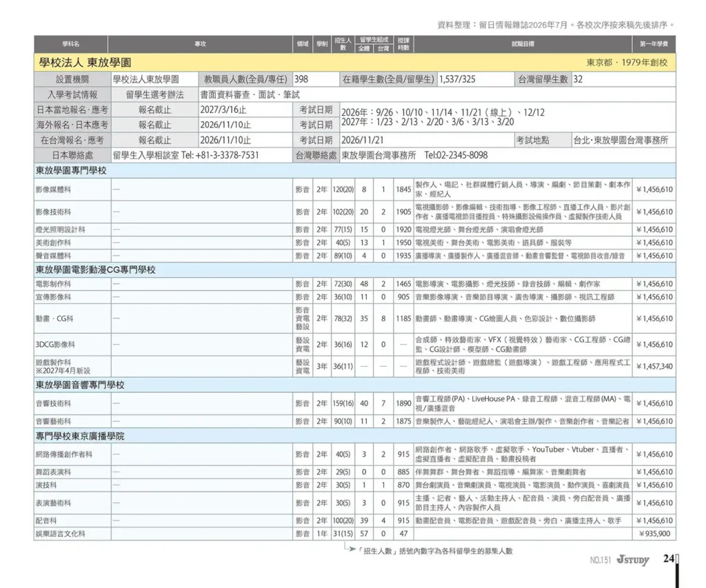The height and width of the screenshot is (588, 706).
Task: Click the 第一年學費 column header
Action: point(654,44)
